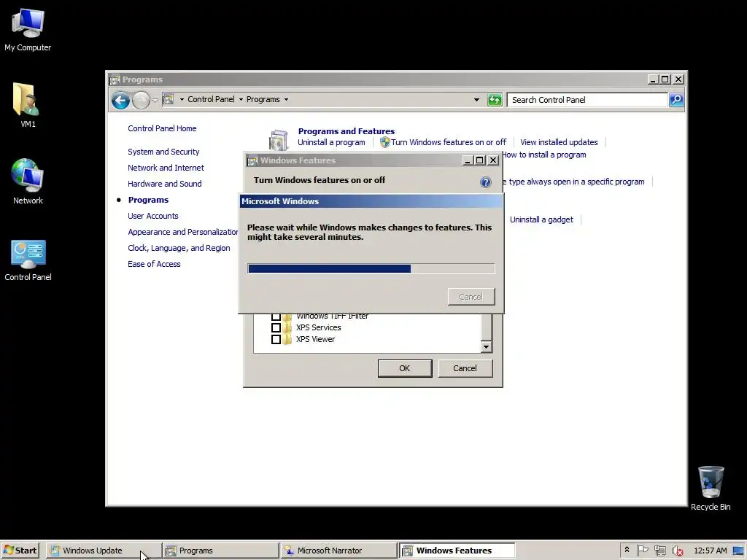This screenshot has width=747, height=560.
Task: Click the feature changes progress bar
Action: (371, 268)
